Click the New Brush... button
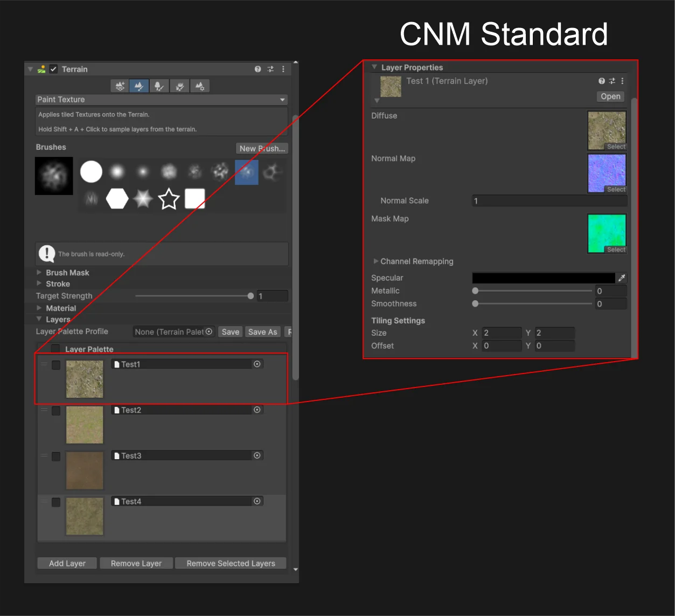This screenshot has width=675, height=616. (262, 149)
